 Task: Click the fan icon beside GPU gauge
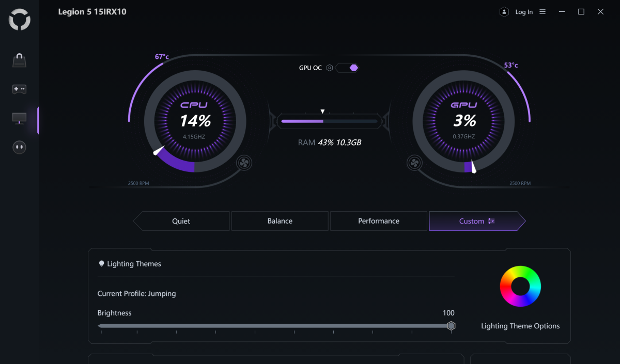(x=414, y=163)
